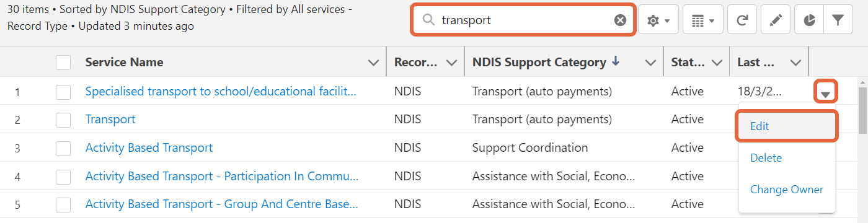Open list view controls gear menu

[658, 20]
